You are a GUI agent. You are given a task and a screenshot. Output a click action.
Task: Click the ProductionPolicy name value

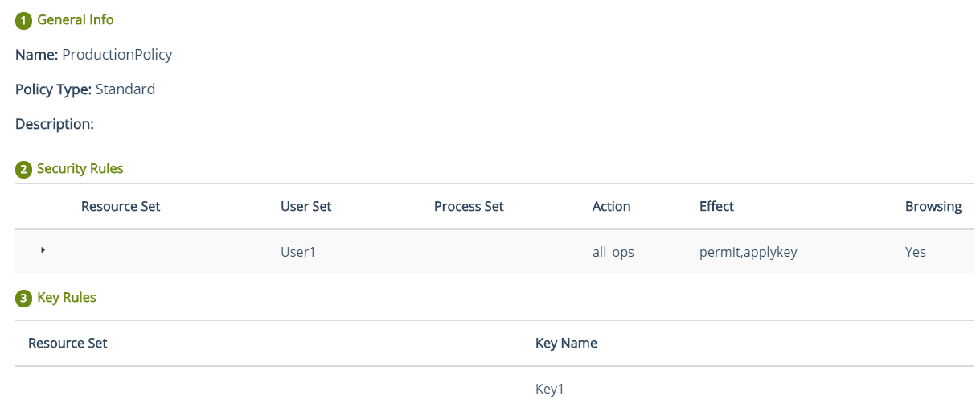click(117, 55)
